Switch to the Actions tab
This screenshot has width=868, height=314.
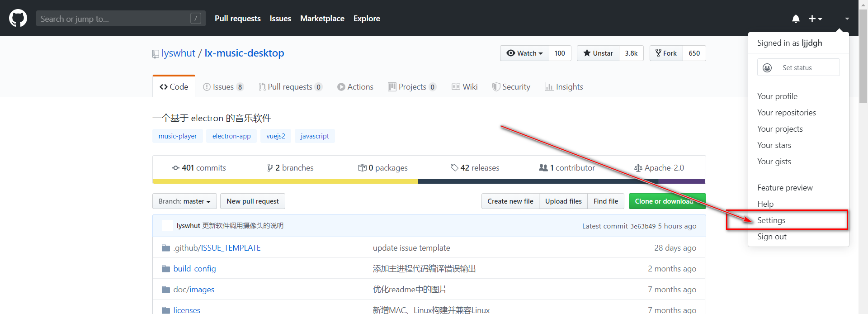click(x=355, y=87)
